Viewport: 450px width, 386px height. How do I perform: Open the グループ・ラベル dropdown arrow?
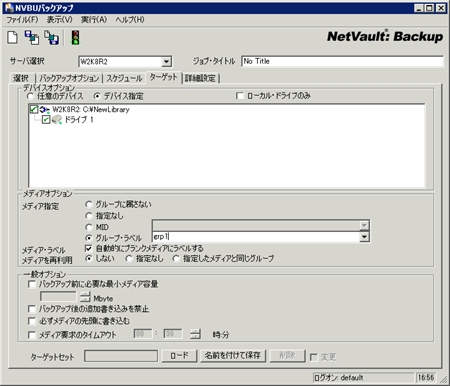[x=364, y=237]
